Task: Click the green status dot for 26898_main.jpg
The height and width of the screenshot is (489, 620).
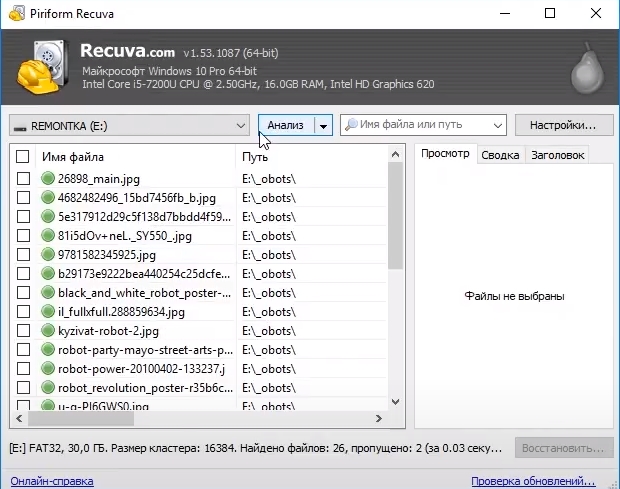Action: tap(48, 178)
